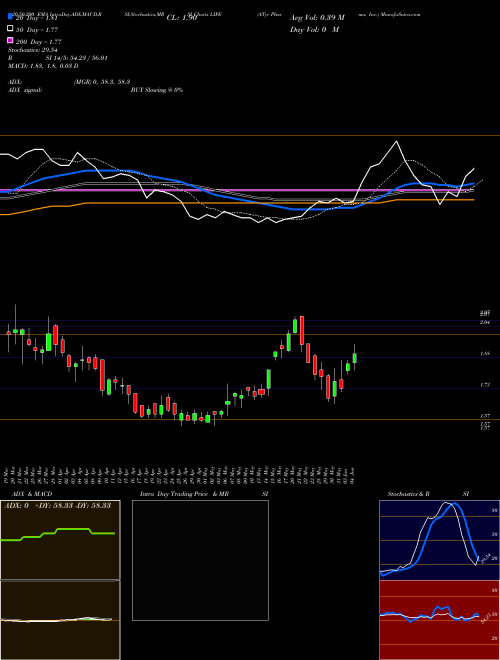Click the 1.88 price axis label
Viewport: 500px width, 660px height.
pyautogui.click(x=485, y=354)
